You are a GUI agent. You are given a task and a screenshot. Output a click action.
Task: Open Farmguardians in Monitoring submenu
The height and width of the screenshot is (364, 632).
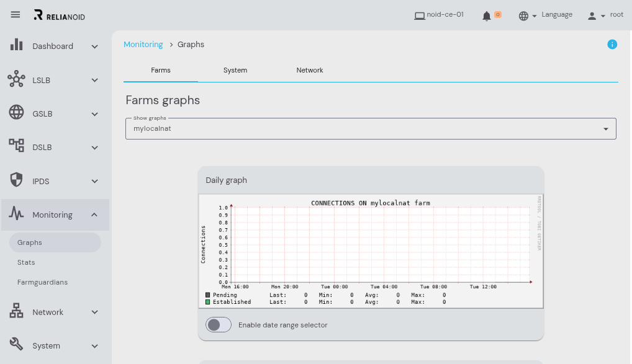[x=42, y=282]
